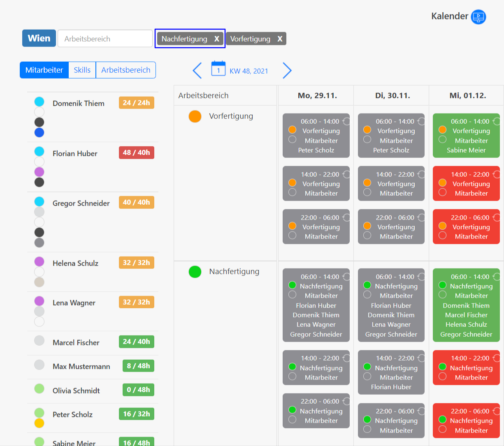Select empty circle in Monday 22:00 Vorfertigung shift
Screen dimensions: 504x446
(293, 236)
